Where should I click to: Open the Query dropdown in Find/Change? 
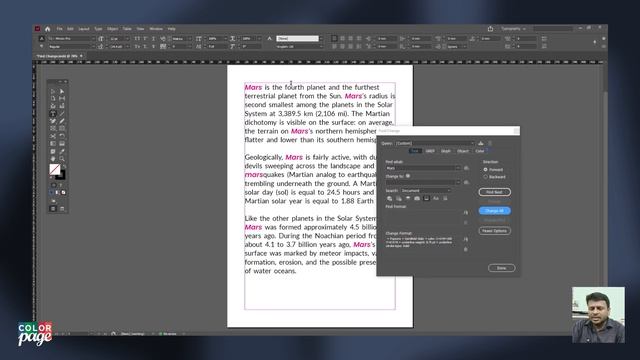coord(434,143)
